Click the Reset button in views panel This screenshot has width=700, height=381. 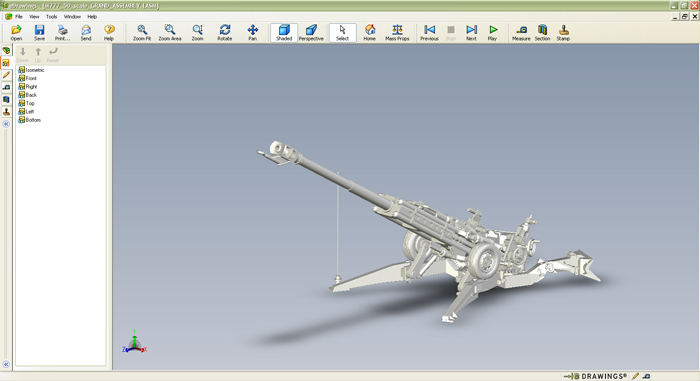coord(53,54)
